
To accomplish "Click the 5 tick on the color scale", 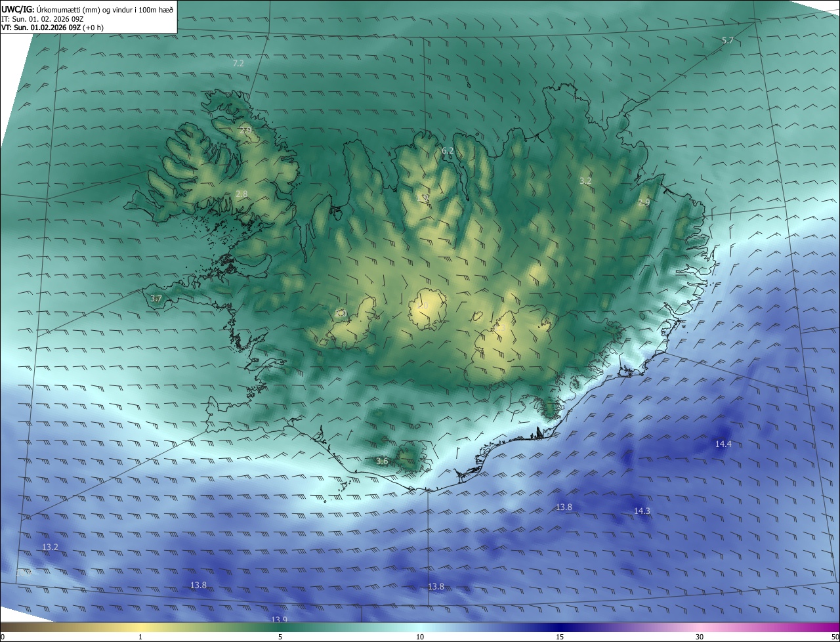I will click(x=280, y=637).
